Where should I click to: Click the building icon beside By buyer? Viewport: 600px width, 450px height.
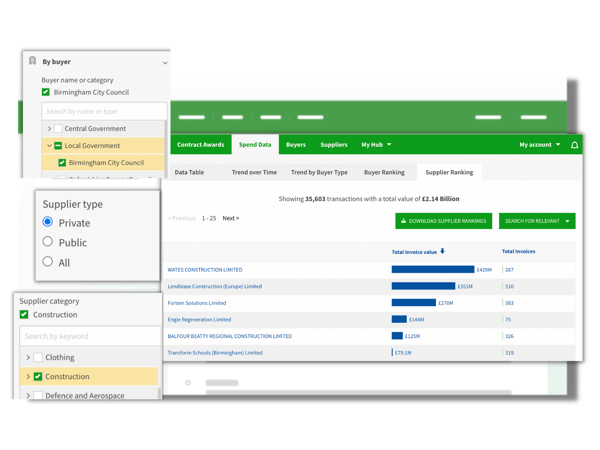[x=33, y=61]
